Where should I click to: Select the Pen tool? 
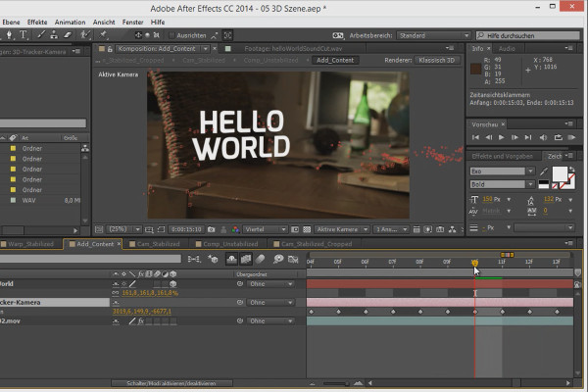click(x=9, y=35)
